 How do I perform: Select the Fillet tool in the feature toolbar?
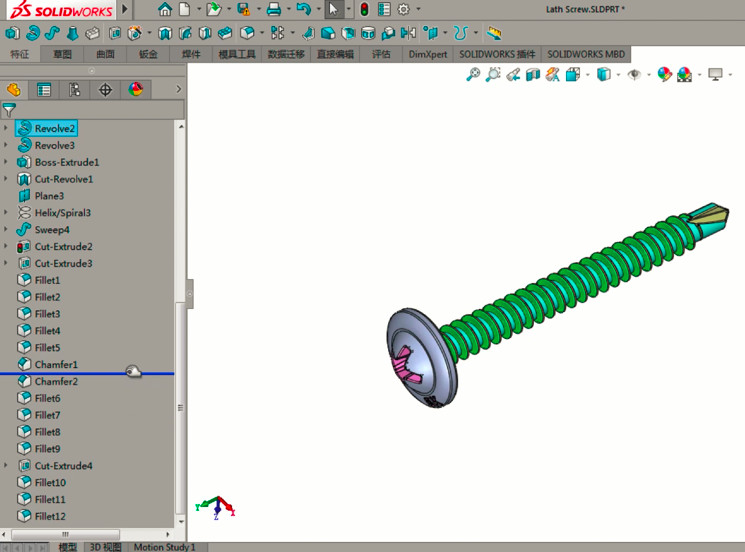247,33
